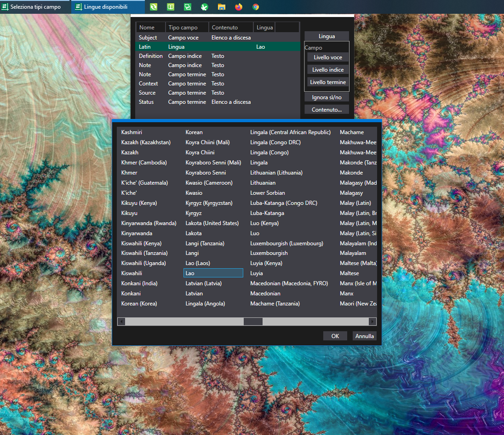Select Koyra Chiini (Mali) language
Image resolution: width=504 pixels, height=435 pixels.
tap(208, 142)
